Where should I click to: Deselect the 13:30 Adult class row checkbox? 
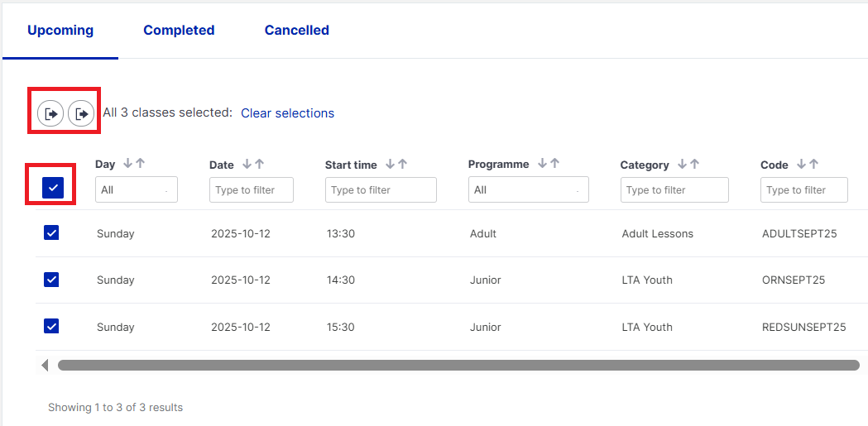point(51,233)
